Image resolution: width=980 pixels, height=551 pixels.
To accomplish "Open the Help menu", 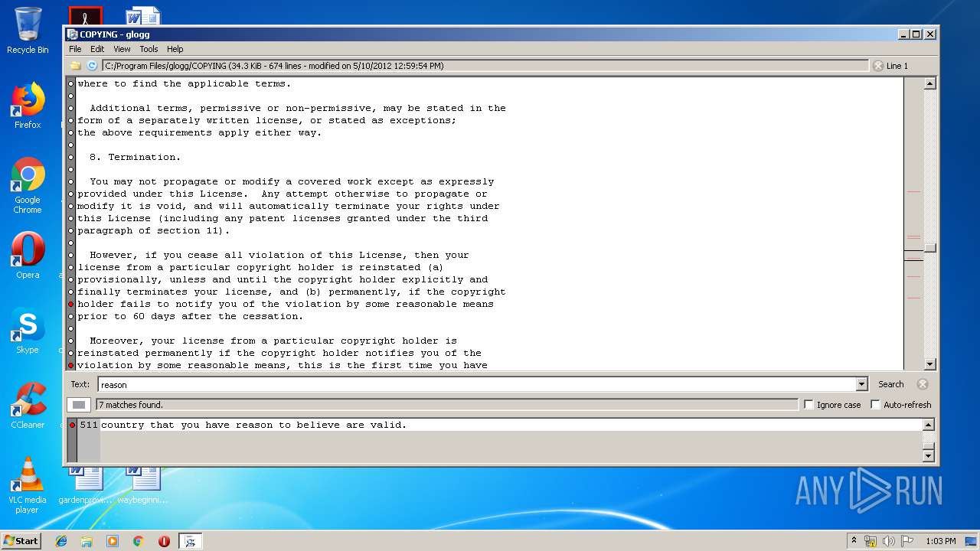I will [x=175, y=49].
